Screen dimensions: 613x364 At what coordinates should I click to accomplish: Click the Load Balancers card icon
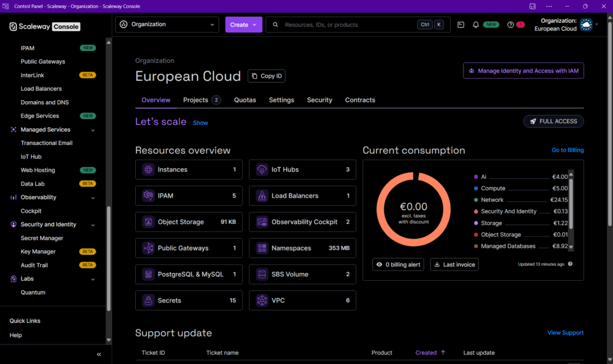click(x=262, y=196)
